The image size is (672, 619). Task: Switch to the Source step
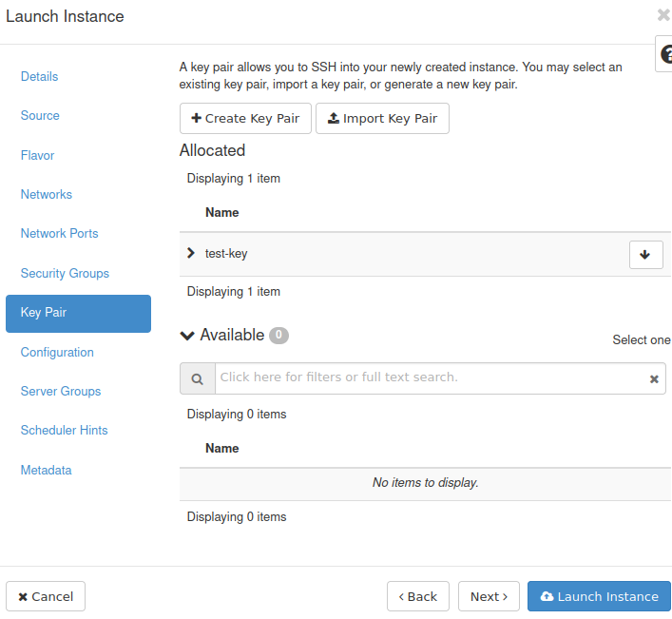pyautogui.click(x=40, y=115)
